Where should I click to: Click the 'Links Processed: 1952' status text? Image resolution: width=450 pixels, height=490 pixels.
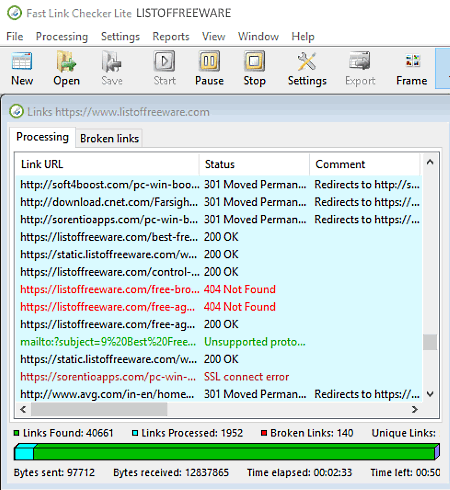(192, 433)
